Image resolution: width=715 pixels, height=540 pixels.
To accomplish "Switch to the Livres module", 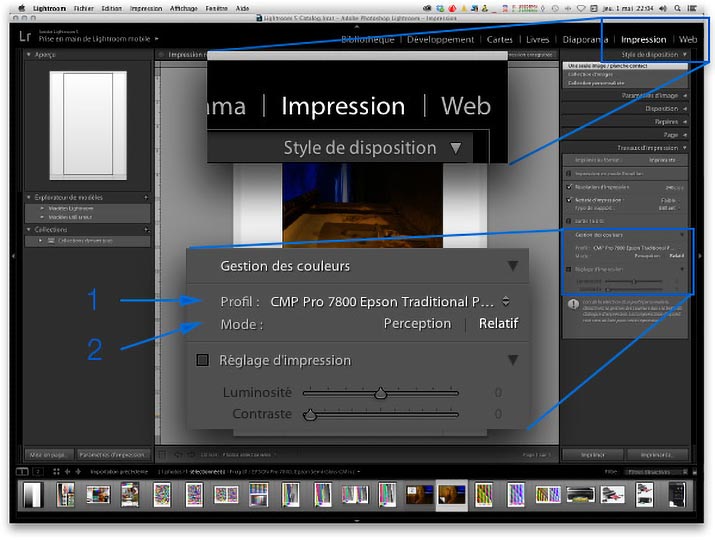I will pos(538,40).
